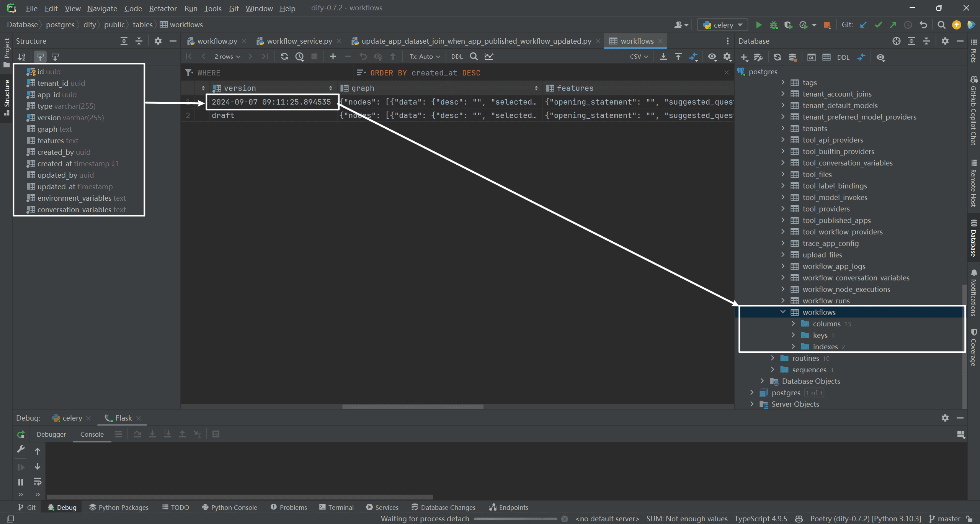
Task: Click Refresh icon in Database panel
Action: pos(777,57)
